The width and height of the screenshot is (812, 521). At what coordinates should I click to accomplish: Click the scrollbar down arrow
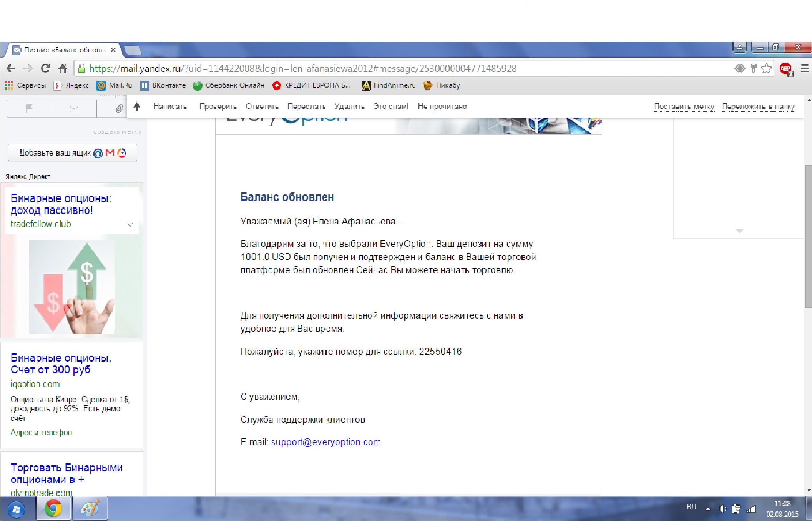pos(809,490)
